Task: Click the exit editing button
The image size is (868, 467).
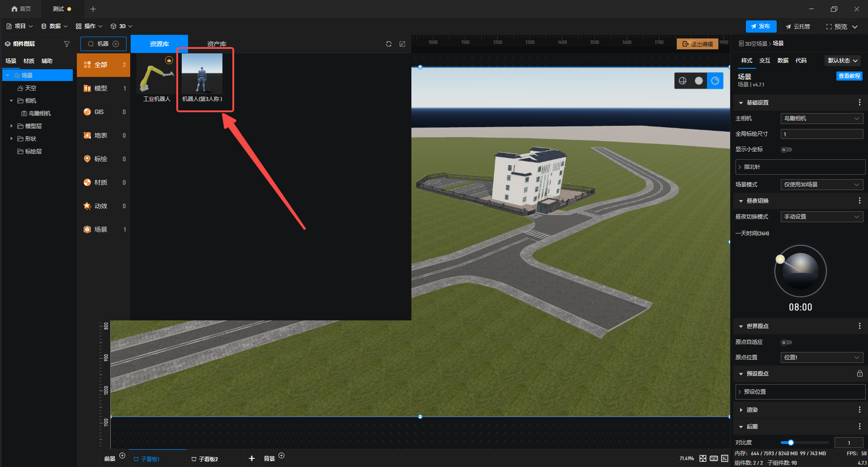Action: 697,44
